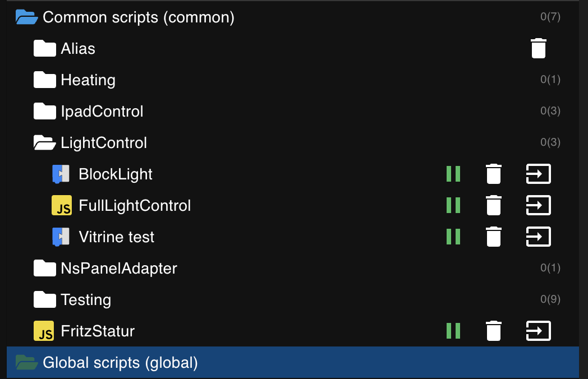This screenshot has height=379, width=588.
Task: Expand the Heating folder
Action: click(x=45, y=80)
